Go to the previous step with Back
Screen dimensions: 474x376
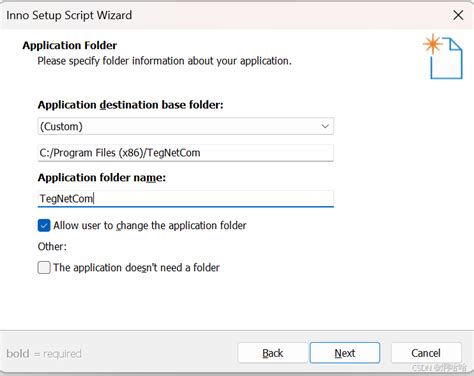(x=273, y=353)
